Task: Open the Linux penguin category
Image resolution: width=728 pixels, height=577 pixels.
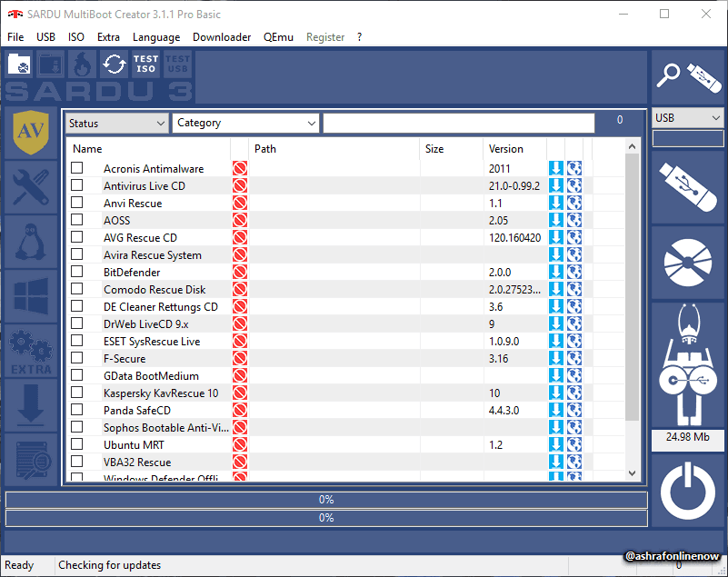Action: [31, 242]
